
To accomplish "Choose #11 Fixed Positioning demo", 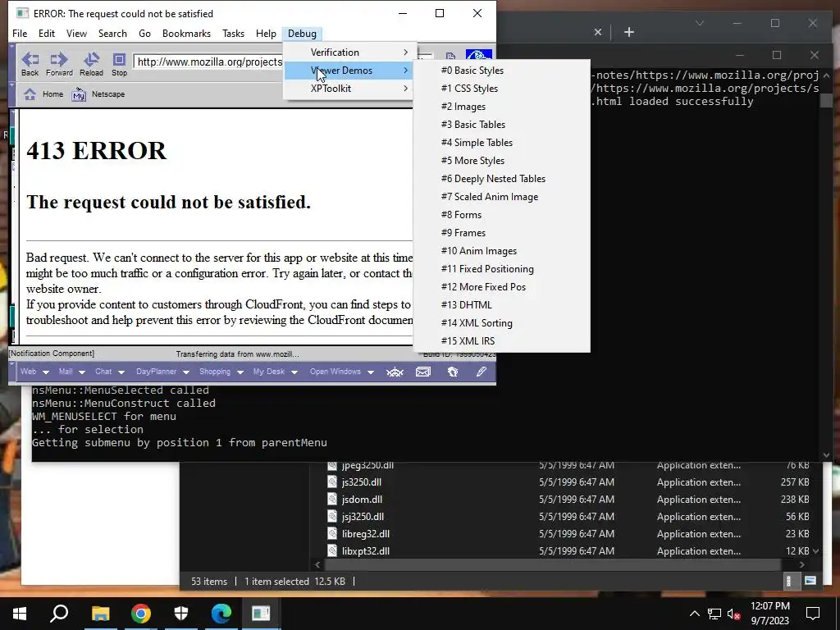I will point(502,269).
